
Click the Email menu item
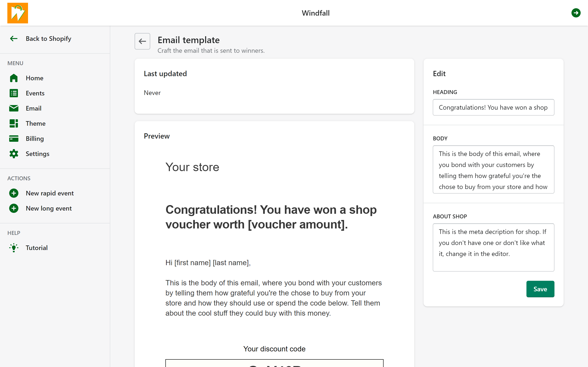click(34, 108)
